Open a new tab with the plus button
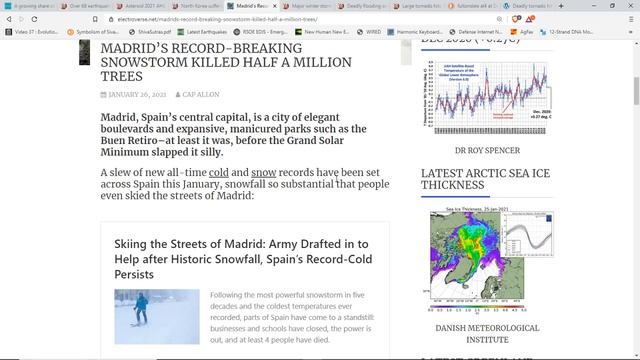The image size is (640, 360). (561, 6)
